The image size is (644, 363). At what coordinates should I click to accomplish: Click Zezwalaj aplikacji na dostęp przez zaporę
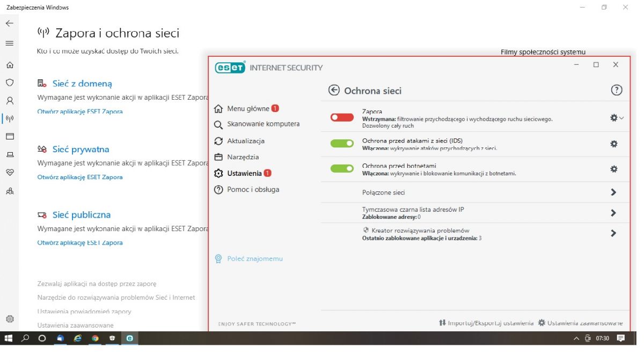click(97, 284)
